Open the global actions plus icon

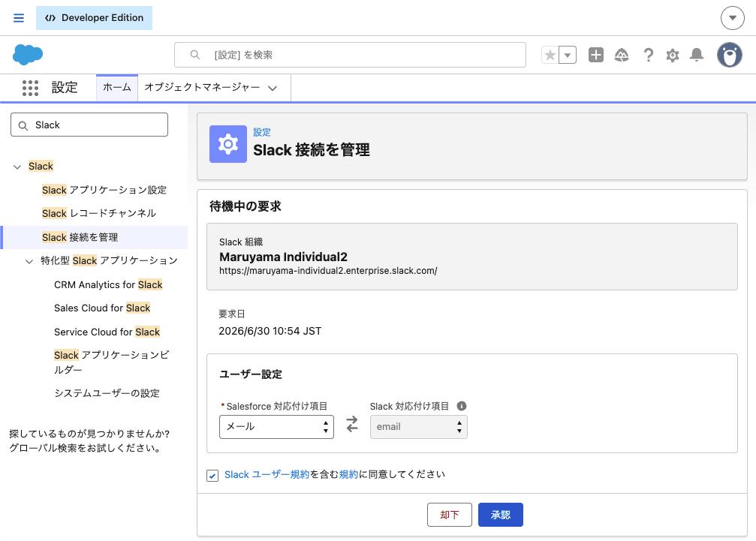pos(596,55)
